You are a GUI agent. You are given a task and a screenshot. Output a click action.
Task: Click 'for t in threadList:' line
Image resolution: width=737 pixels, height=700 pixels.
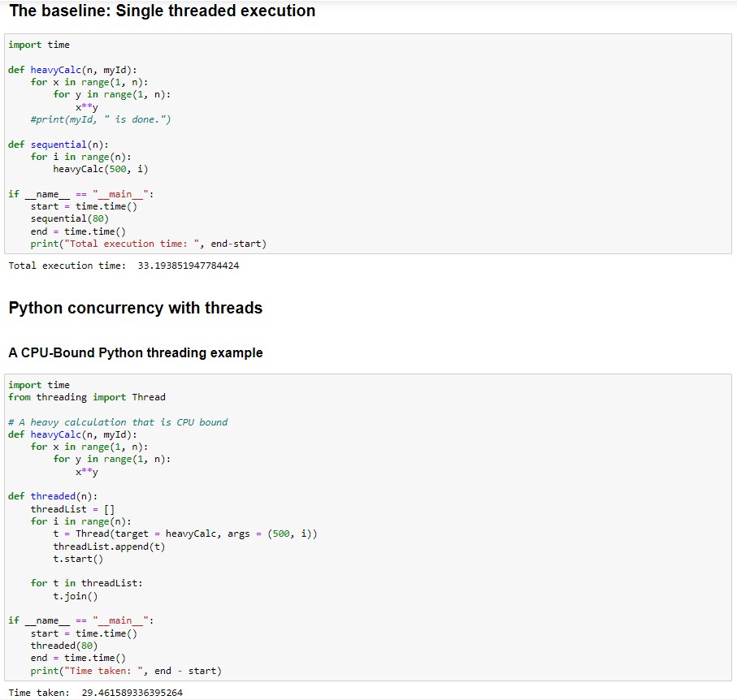[x=86, y=584]
